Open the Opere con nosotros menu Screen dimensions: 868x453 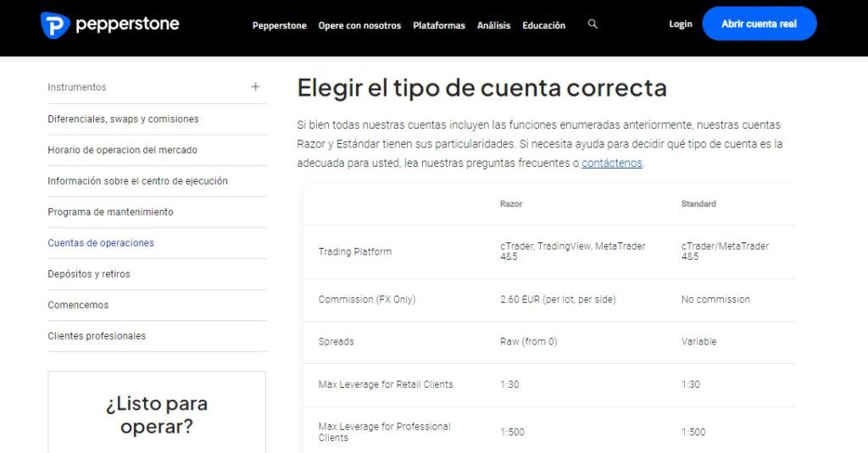(x=359, y=25)
